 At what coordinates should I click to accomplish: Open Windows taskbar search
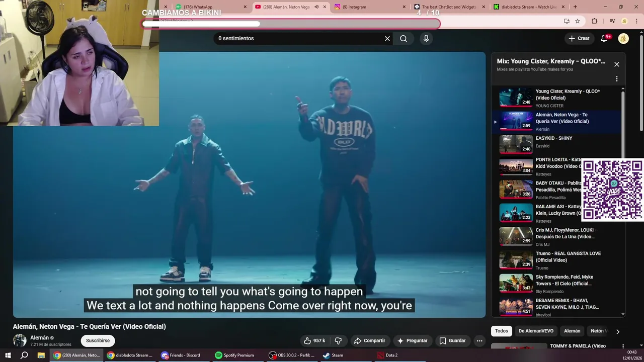click(24, 355)
